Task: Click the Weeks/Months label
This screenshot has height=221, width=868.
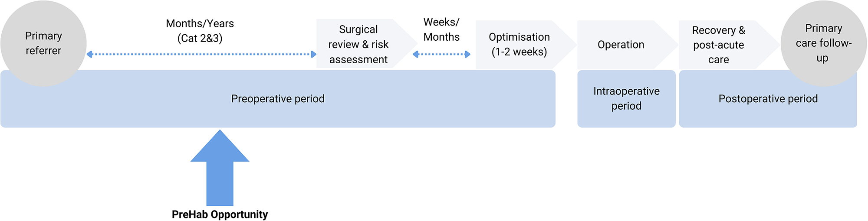Action: coord(441,29)
